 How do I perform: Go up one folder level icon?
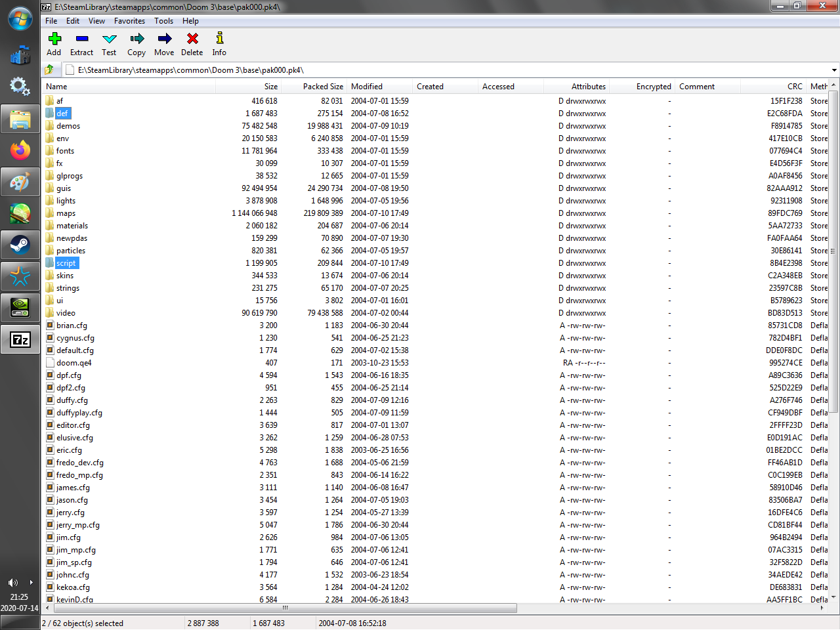pyautogui.click(x=49, y=70)
